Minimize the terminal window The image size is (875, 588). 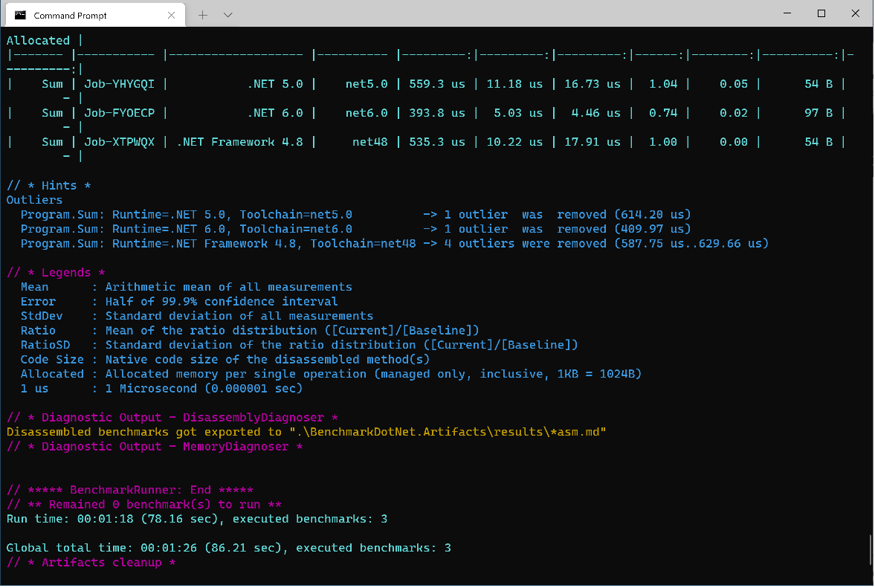tap(787, 13)
